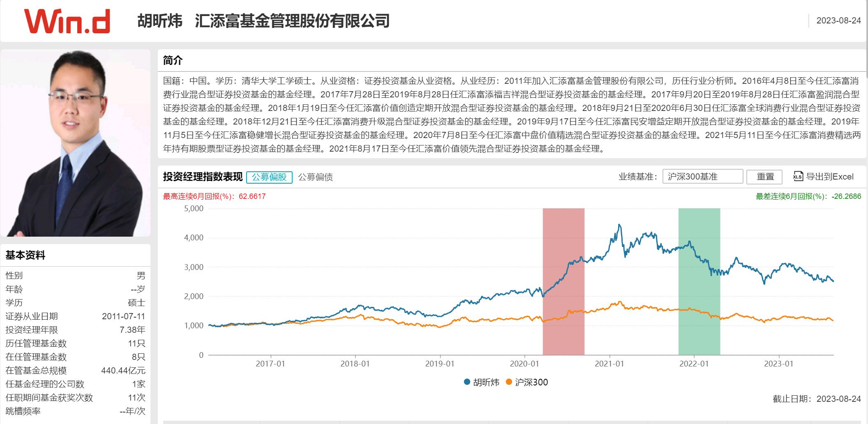Click the 2020-01 axis label
868x424 pixels.
pos(524,364)
